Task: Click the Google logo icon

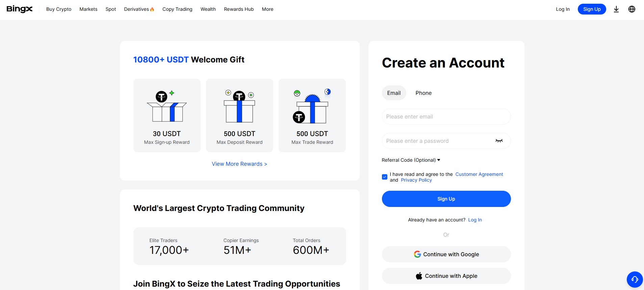Action: coord(417,254)
